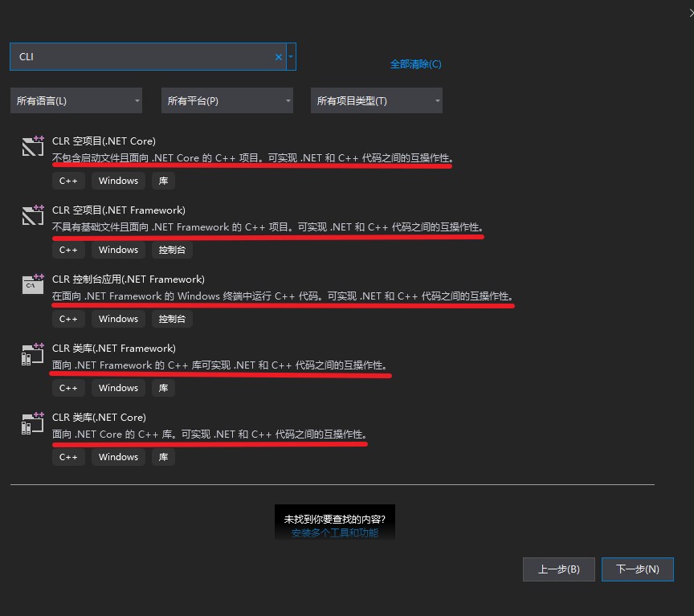The width and height of the screenshot is (694, 616).
Task: Open the 安装多个工具和功能 link
Action: pyautogui.click(x=335, y=532)
